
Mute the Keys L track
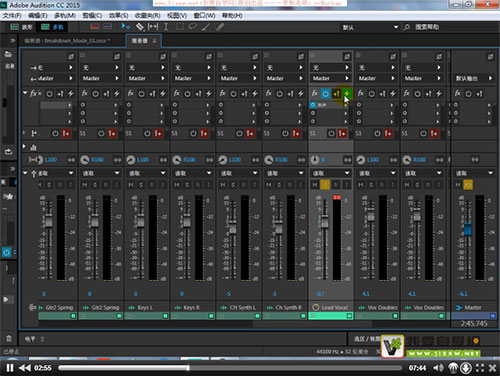click(131, 185)
